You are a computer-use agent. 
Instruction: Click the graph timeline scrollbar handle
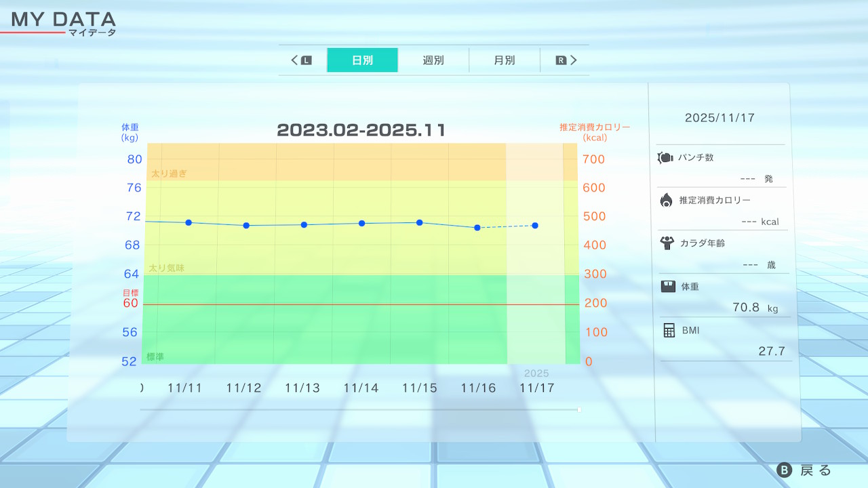pyautogui.click(x=578, y=409)
